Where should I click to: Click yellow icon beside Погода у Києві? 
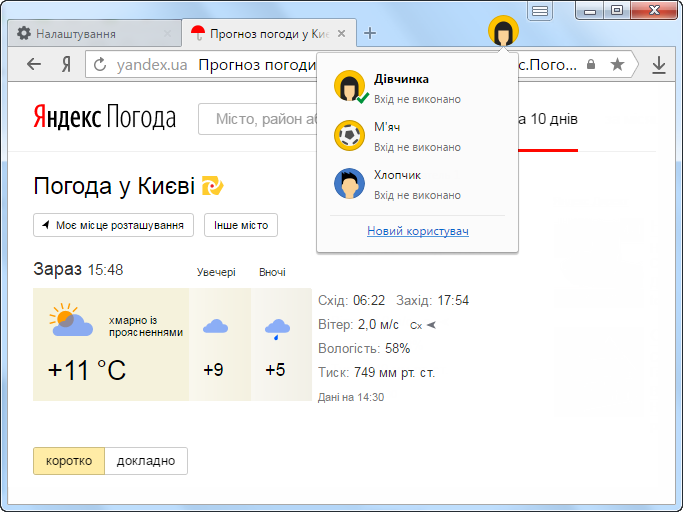212,186
